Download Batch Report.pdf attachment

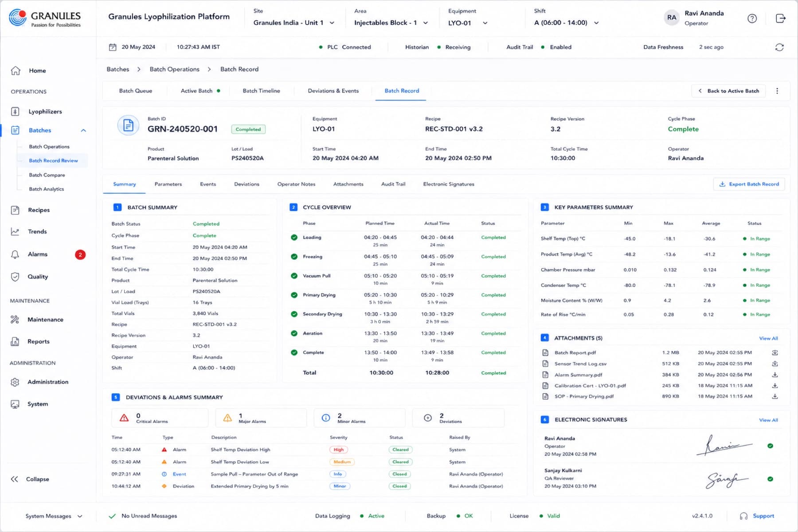[x=775, y=353]
